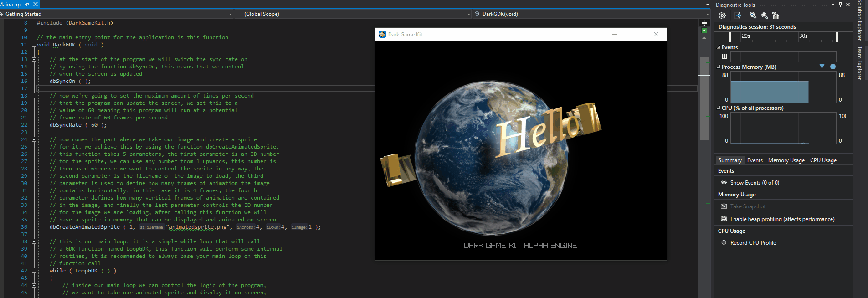Click the bar-chart tool icon in Diagnostic Tools
The width and height of the screenshot is (868, 298).
pos(776,15)
